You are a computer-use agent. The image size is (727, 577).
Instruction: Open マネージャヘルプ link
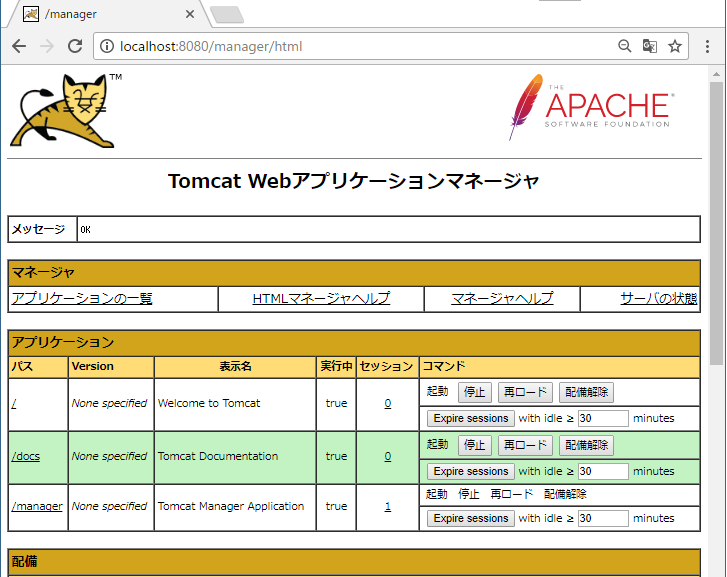coord(502,298)
